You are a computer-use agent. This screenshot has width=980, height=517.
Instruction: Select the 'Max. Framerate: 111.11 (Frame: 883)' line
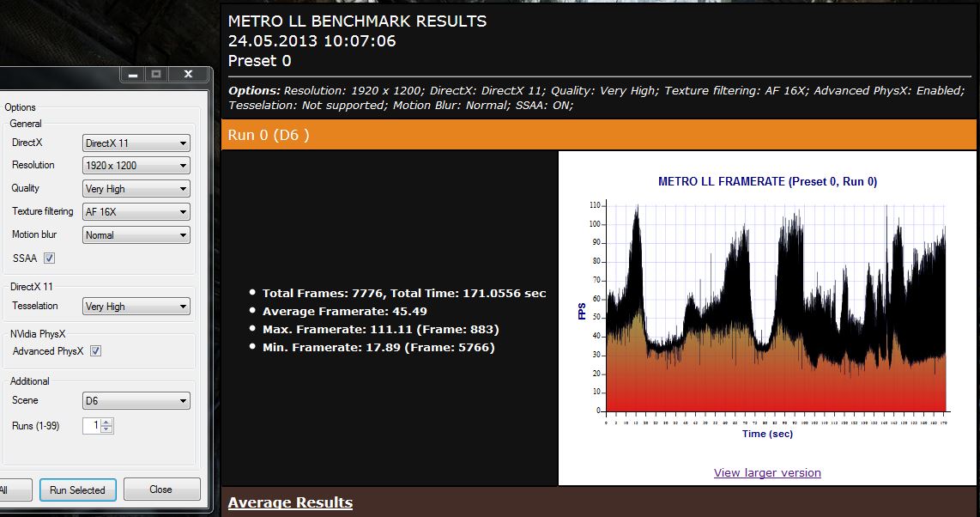pos(381,330)
